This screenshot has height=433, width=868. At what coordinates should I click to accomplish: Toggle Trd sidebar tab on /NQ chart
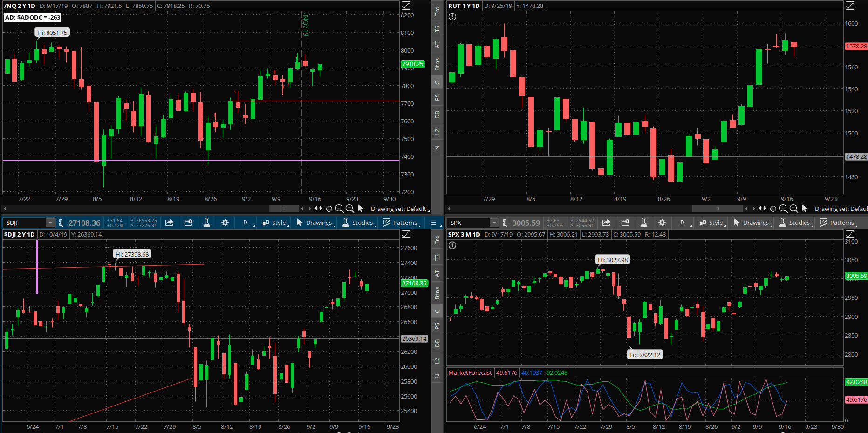(x=437, y=11)
